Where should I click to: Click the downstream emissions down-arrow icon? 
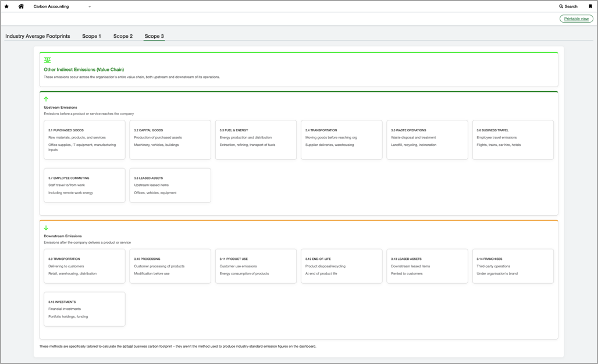click(46, 228)
